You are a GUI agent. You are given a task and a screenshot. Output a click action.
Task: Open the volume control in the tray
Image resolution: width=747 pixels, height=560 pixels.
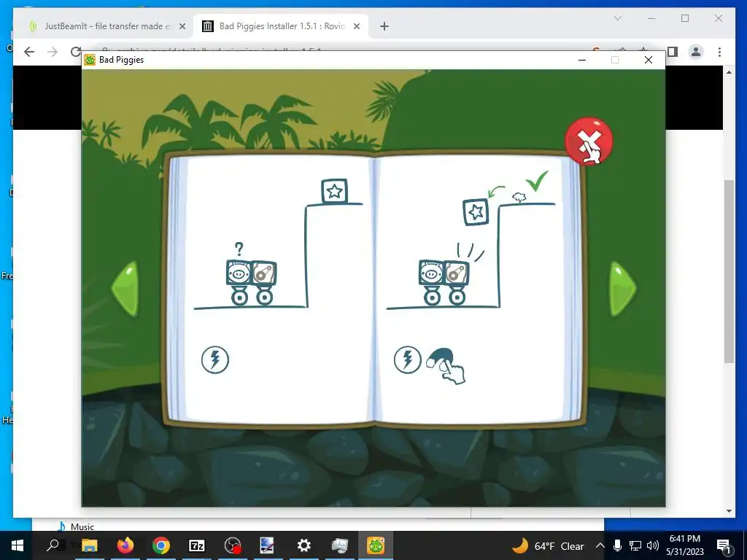(x=653, y=545)
